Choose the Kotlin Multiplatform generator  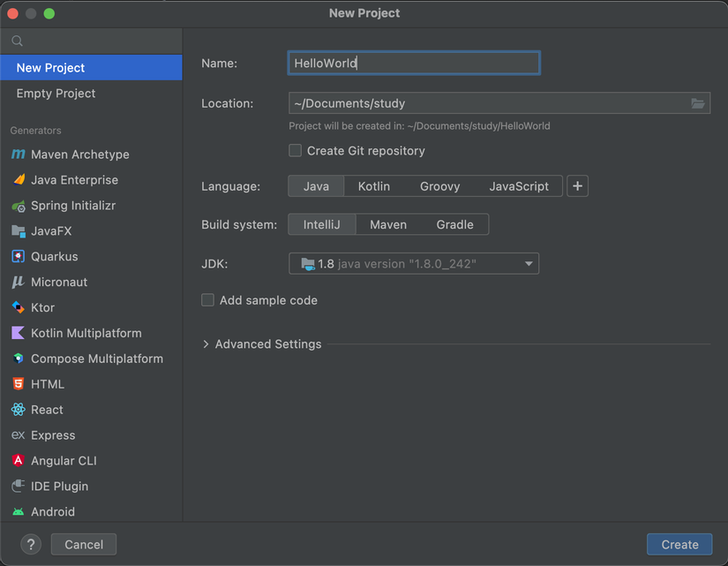tap(86, 334)
